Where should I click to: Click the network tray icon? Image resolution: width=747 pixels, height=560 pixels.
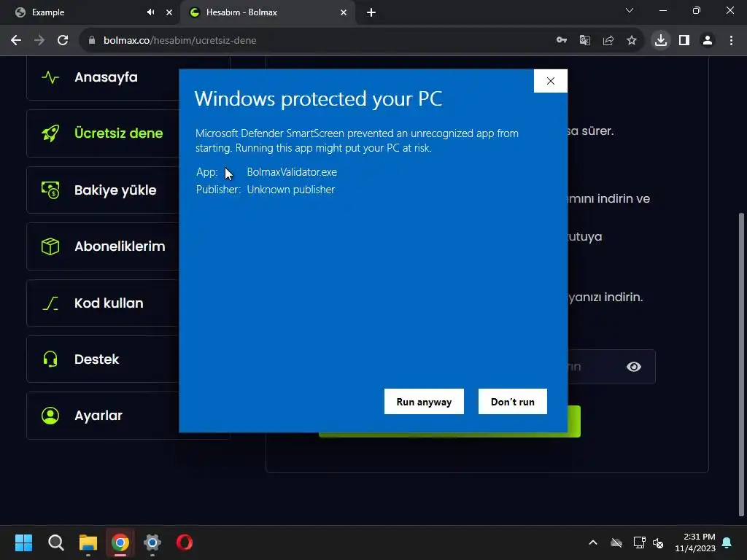[639, 542]
